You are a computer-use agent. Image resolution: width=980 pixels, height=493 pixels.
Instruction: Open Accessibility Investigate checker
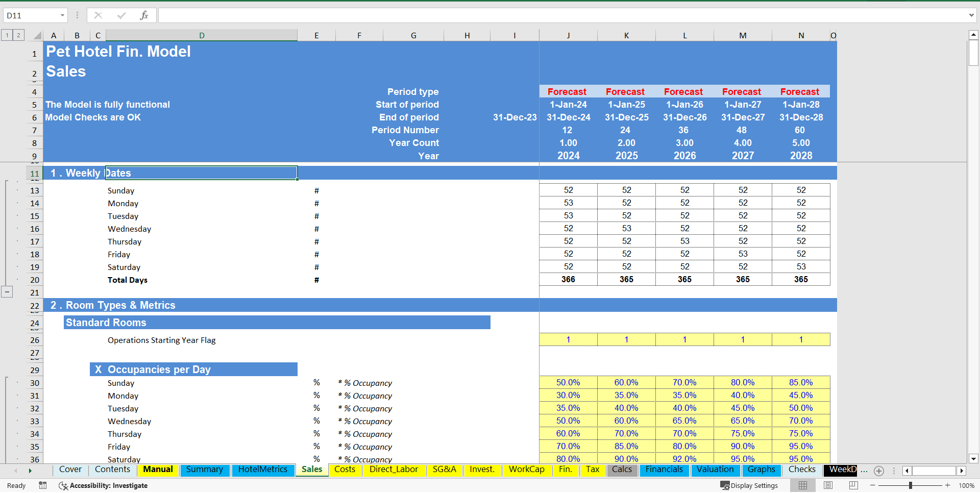tap(103, 485)
